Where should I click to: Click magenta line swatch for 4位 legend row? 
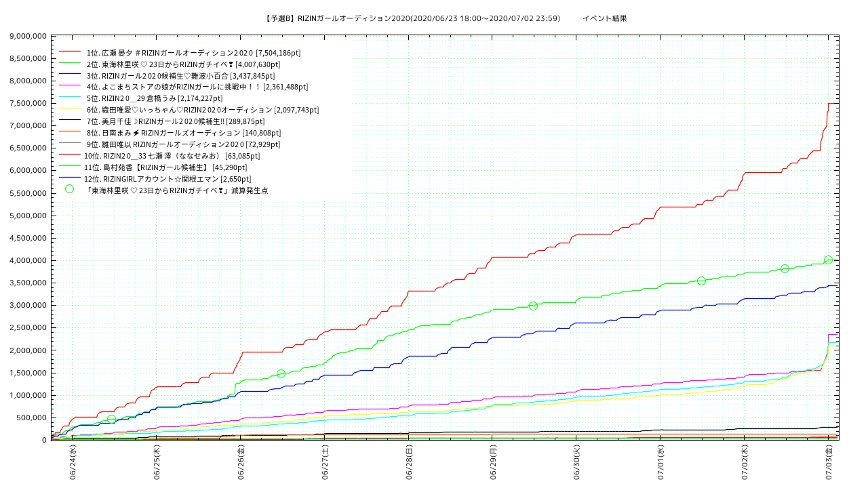coord(70,87)
